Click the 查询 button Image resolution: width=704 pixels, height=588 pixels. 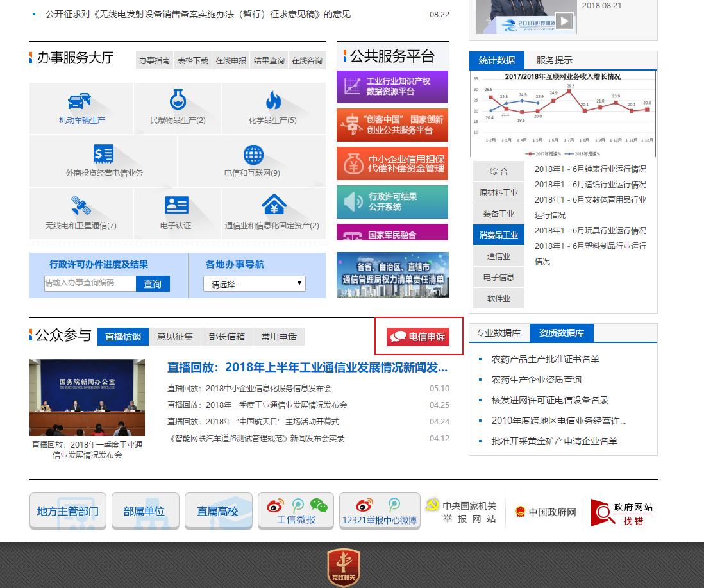[x=153, y=283]
